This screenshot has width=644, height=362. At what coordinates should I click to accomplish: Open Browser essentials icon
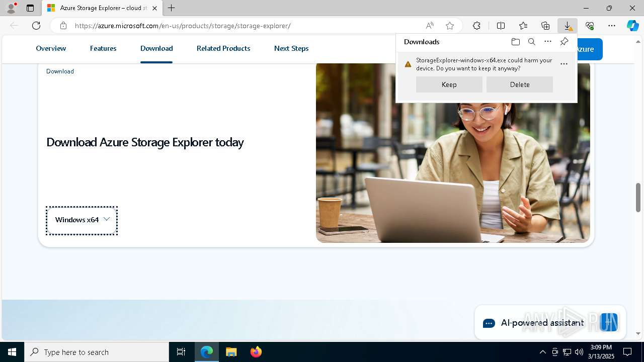pyautogui.click(x=590, y=26)
